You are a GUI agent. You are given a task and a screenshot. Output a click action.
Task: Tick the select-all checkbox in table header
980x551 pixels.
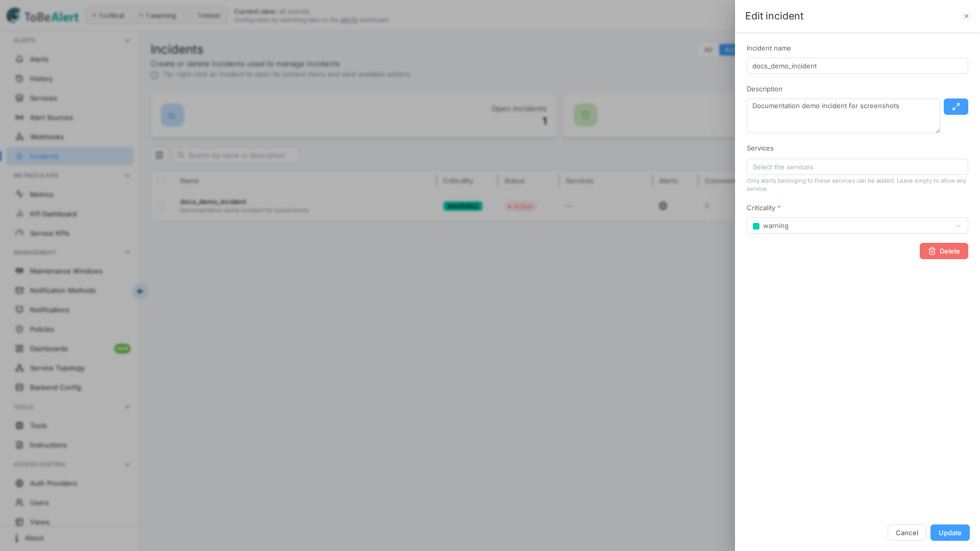click(x=161, y=181)
